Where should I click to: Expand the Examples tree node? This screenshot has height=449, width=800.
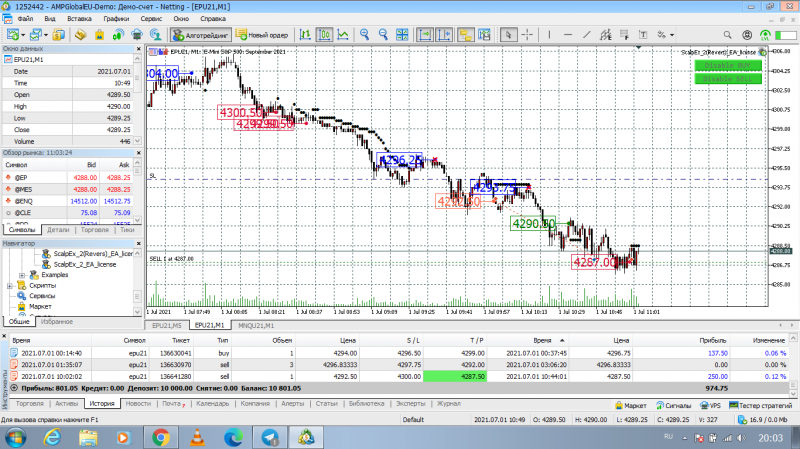[x=22, y=275]
